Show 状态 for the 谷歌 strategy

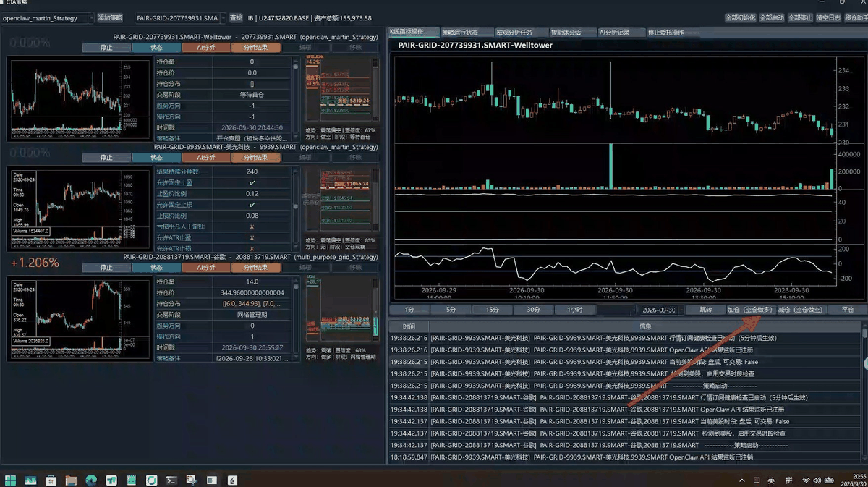[x=156, y=267]
